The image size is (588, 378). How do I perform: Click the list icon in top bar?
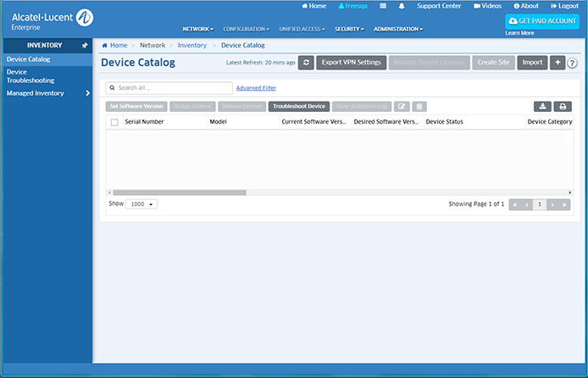tap(384, 6)
